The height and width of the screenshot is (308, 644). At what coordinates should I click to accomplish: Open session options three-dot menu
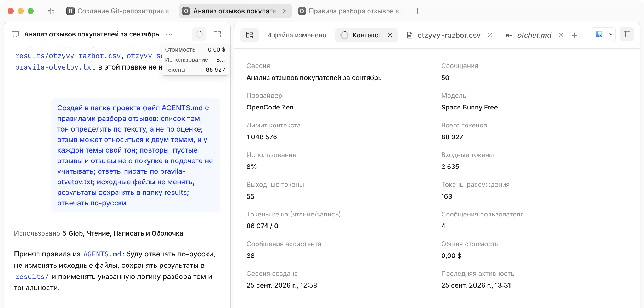coord(169,34)
